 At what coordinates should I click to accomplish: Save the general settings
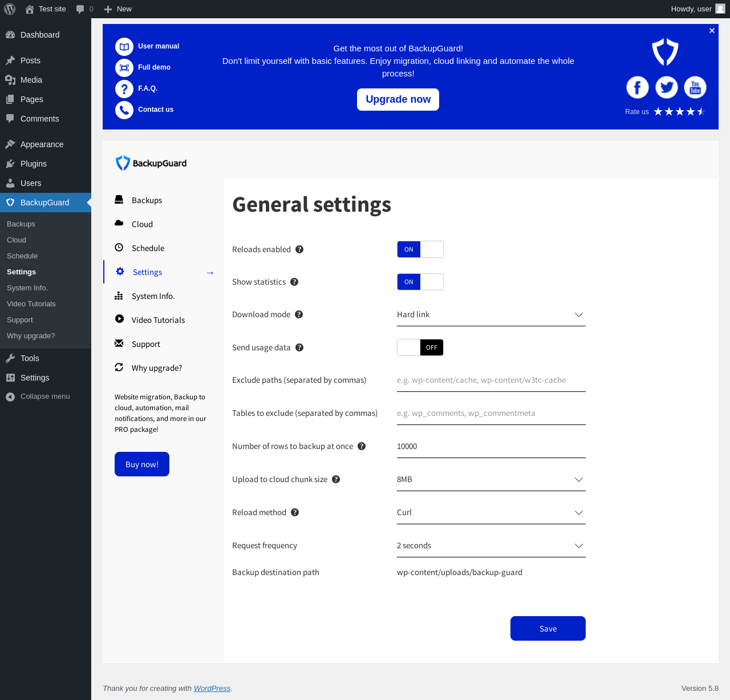(x=548, y=629)
